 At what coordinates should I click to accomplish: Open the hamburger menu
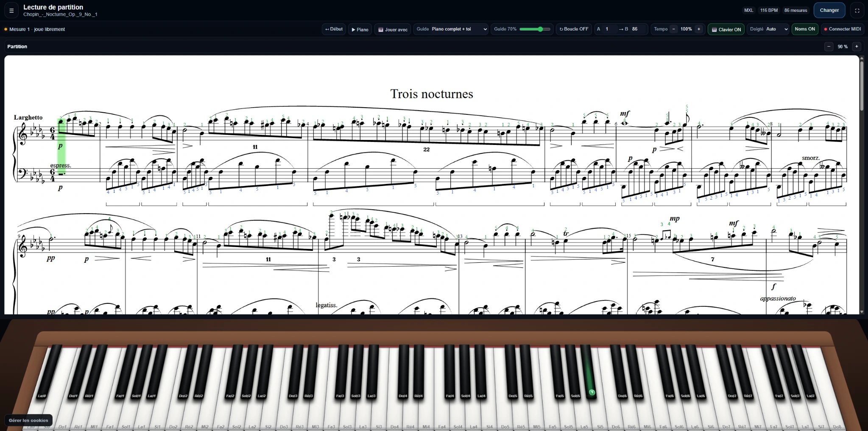pyautogui.click(x=11, y=11)
